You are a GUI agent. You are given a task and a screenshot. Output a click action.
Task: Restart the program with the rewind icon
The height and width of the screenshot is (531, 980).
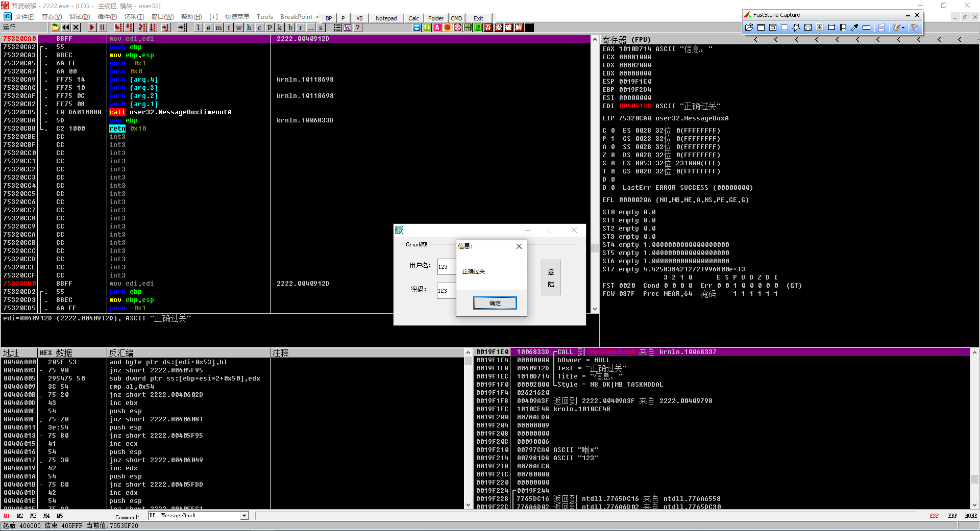(x=66, y=28)
